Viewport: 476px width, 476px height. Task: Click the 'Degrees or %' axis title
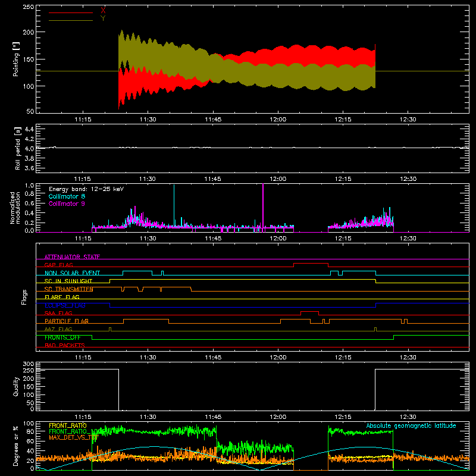coord(15,446)
